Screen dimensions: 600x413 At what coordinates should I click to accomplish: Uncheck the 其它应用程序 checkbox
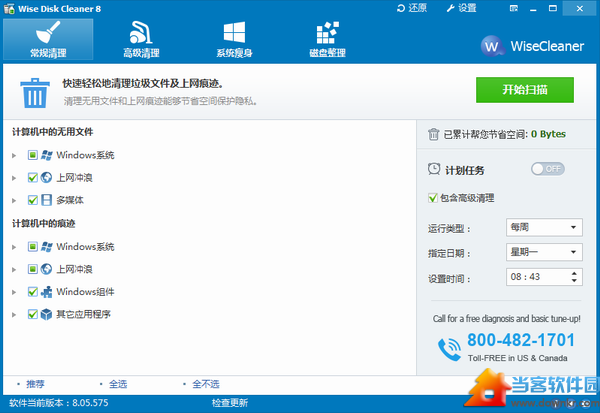[33, 314]
